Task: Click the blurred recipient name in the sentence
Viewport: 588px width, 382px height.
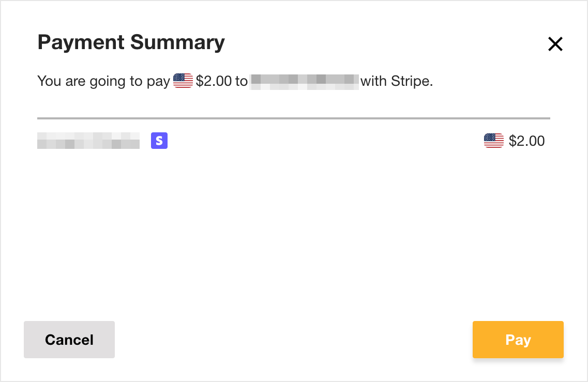Action: point(305,82)
